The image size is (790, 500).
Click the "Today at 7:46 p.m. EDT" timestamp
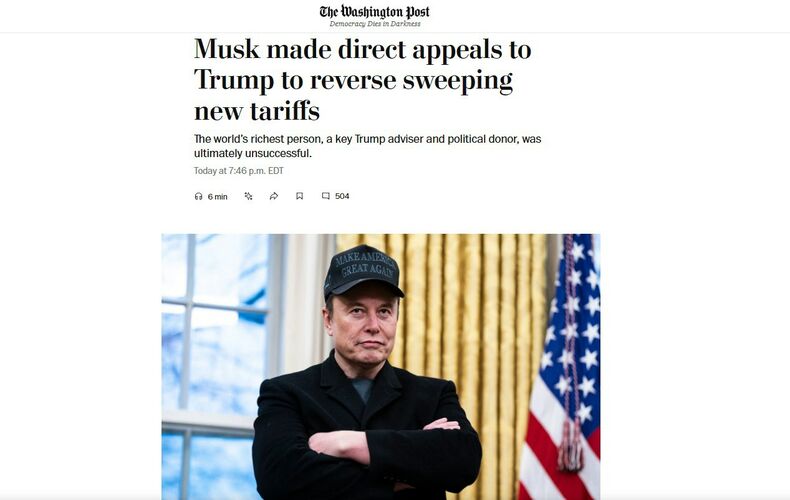coord(239,171)
